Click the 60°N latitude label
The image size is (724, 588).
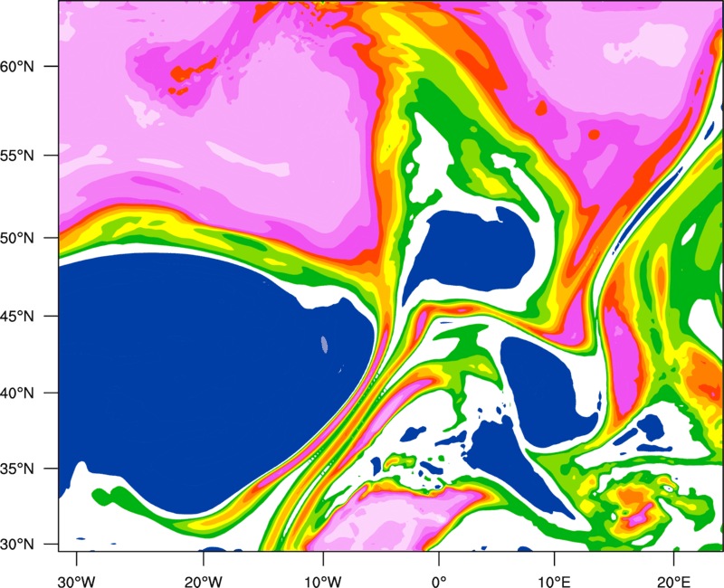point(17,67)
